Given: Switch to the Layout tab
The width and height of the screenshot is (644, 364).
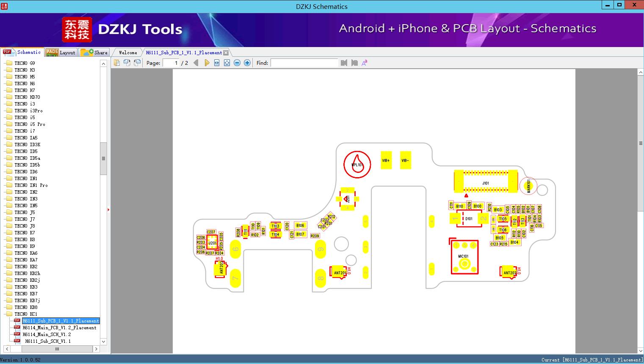Looking at the screenshot, I should (x=61, y=52).
